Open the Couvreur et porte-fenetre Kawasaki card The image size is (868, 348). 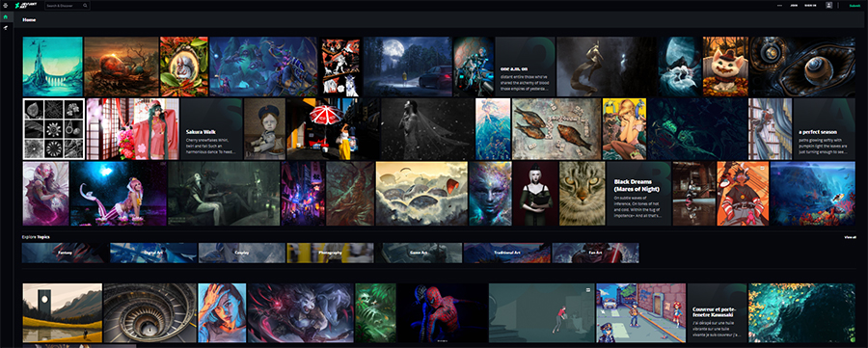pos(717,312)
